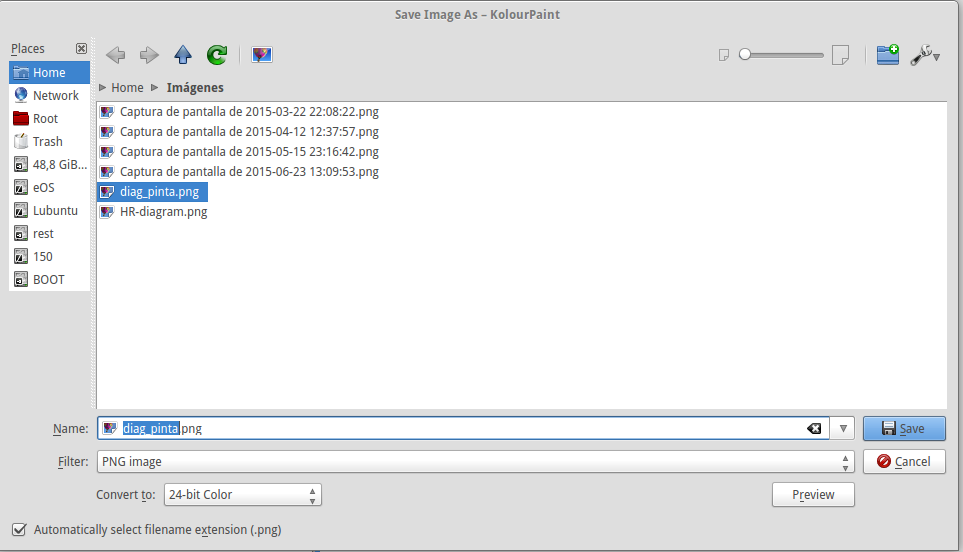The width and height of the screenshot is (963, 552).
Task: Adjust the icon zoom slider handle
Action: click(745, 55)
